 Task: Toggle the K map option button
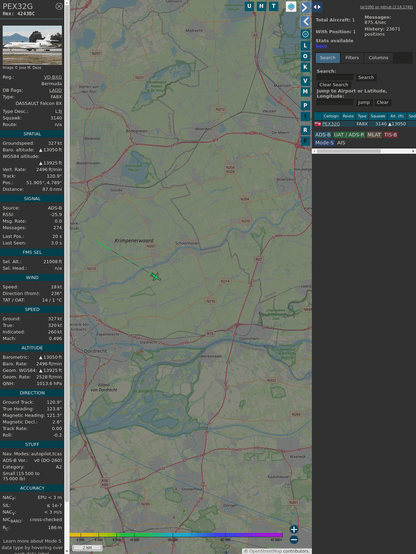(305, 67)
